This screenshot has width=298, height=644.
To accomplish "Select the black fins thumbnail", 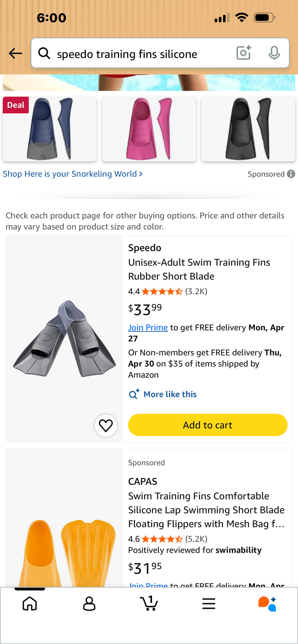I will click(x=248, y=129).
